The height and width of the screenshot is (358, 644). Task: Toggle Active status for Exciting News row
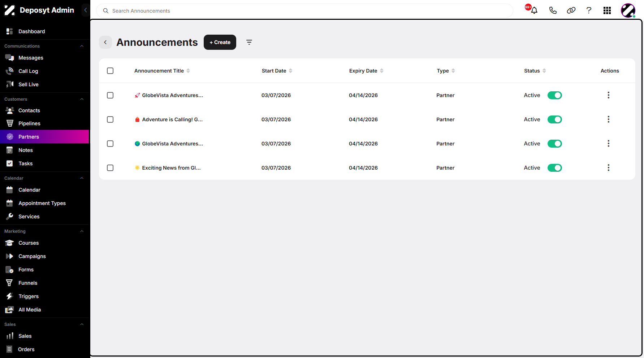[555, 168]
